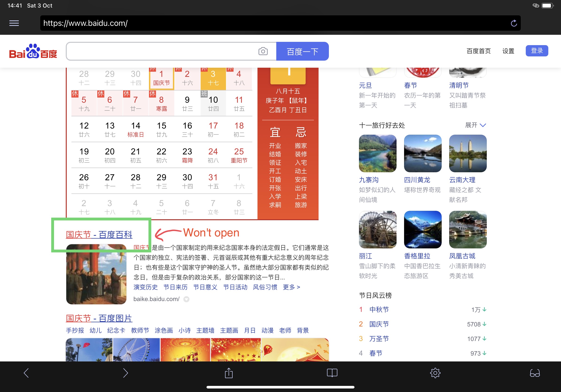Click the 演变历史 sublink
Image resolution: width=561 pixels, height=392 pixels.
pyautogui.click(x=146, y=287)
